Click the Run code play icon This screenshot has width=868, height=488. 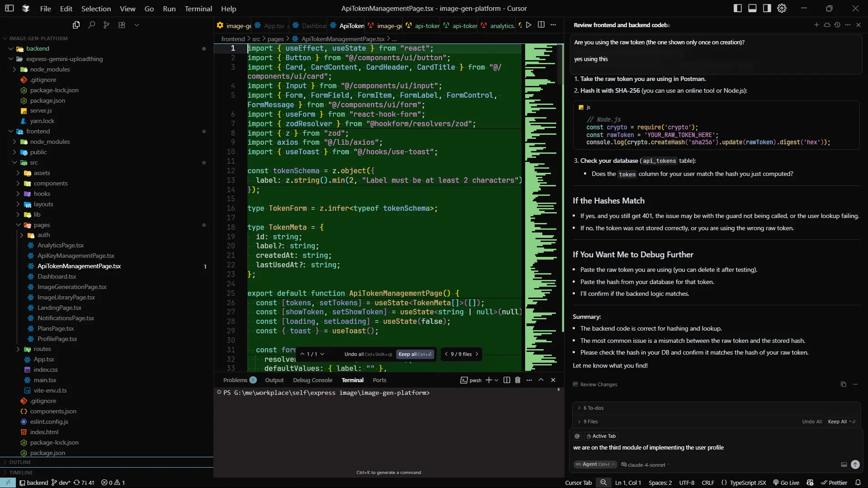tap(528, 25)
